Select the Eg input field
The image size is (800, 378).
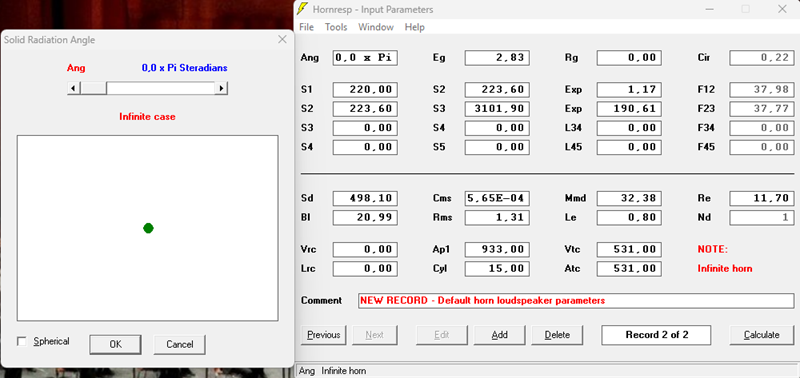[497, 58]
